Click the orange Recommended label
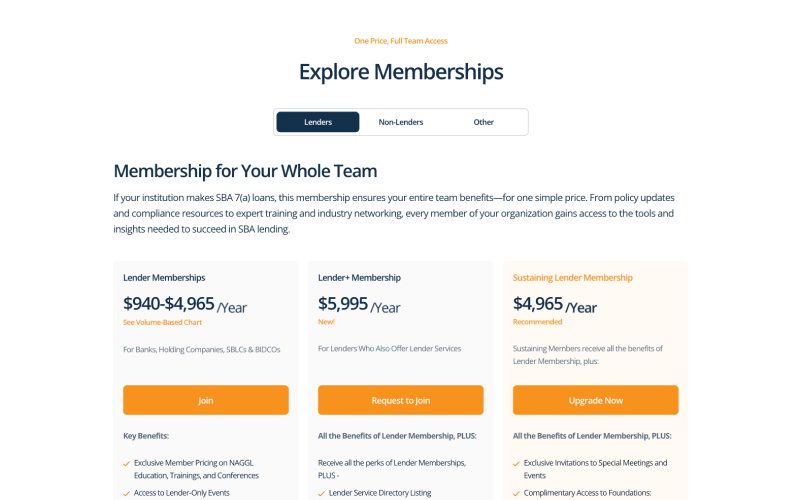 [x=538, y=322]
